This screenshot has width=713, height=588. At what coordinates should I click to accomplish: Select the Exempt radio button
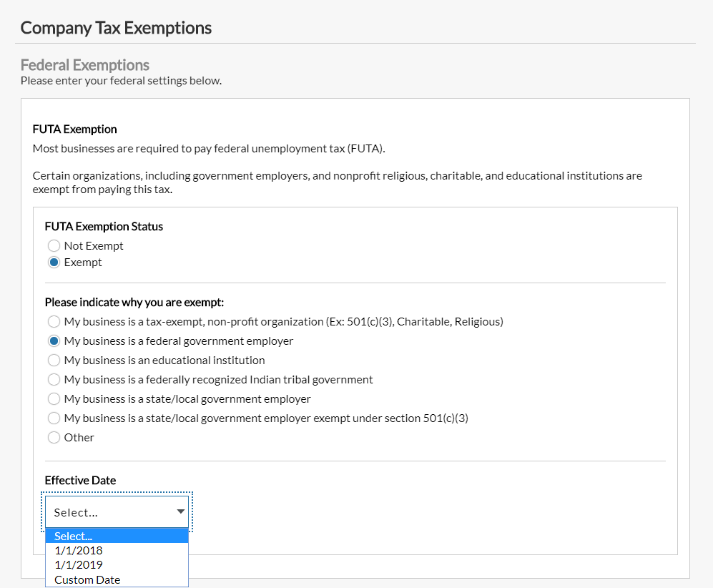[x=54, y=262]
